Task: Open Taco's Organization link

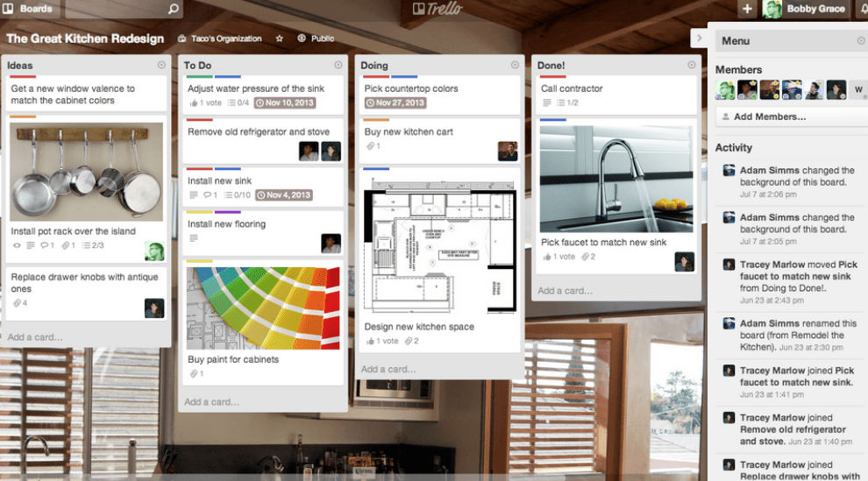Action: [x=220, y=39]
